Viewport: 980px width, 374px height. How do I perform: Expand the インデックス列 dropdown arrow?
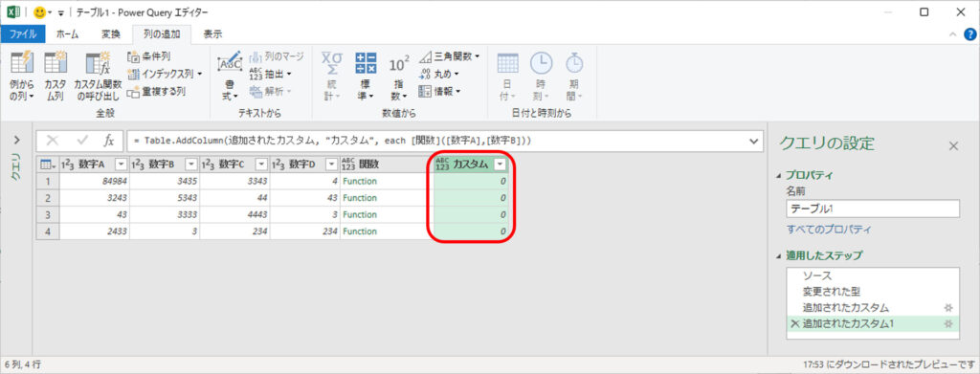pos(200,75)
